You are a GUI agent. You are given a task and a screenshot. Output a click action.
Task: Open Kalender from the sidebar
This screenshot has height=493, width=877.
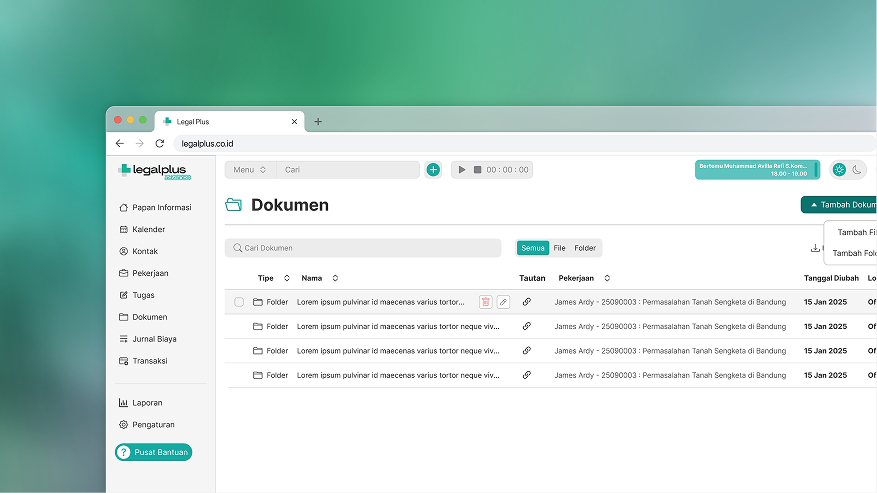148,230
